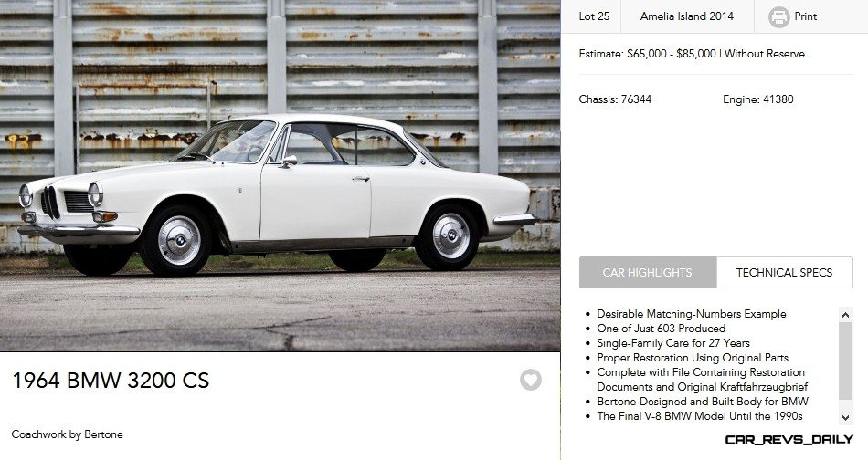This screenshot has height=460, width=868.
Task: Click the highlights list scrollbar thumb
Action: coord(845,361)
